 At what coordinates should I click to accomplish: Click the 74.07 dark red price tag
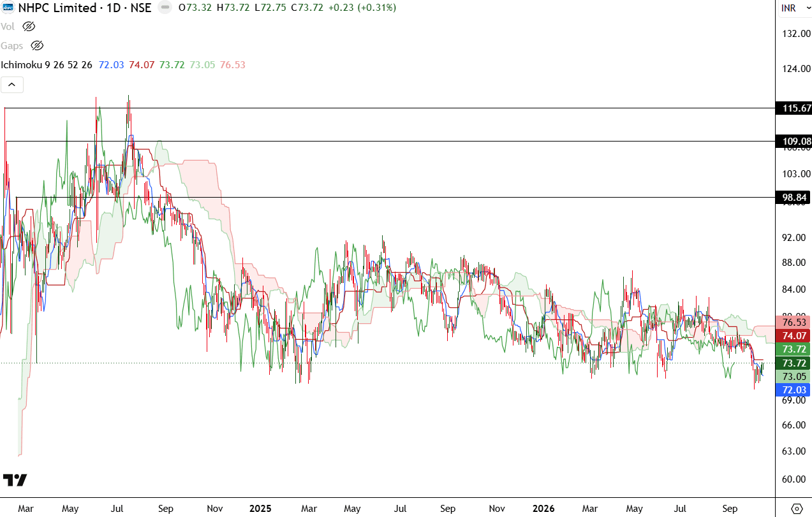tap(793, 335)
